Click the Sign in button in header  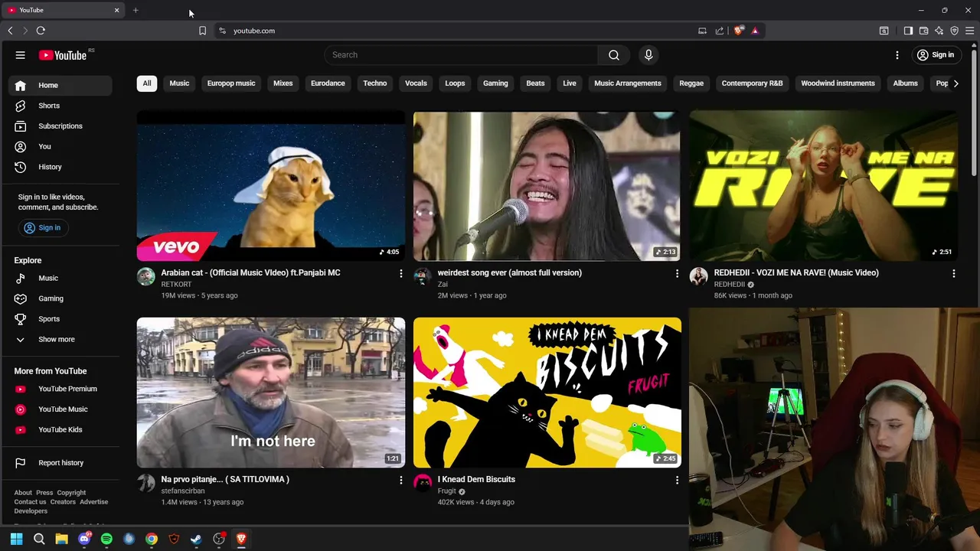935,55
